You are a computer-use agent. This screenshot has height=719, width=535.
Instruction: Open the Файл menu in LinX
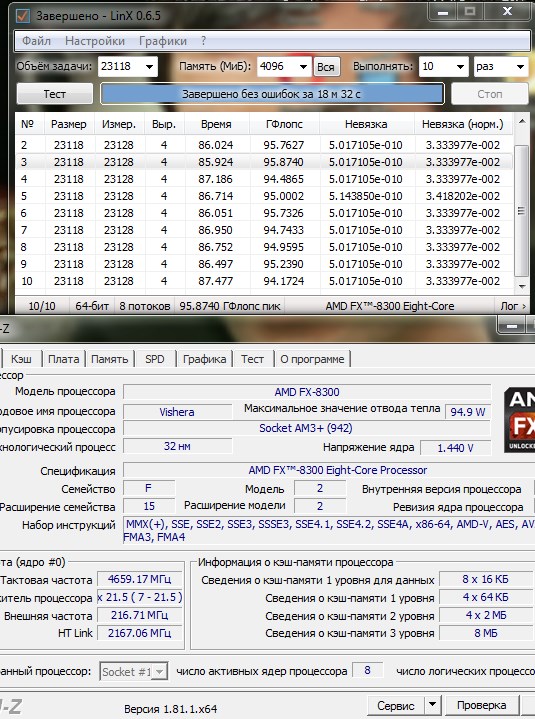tap(36, 41)
